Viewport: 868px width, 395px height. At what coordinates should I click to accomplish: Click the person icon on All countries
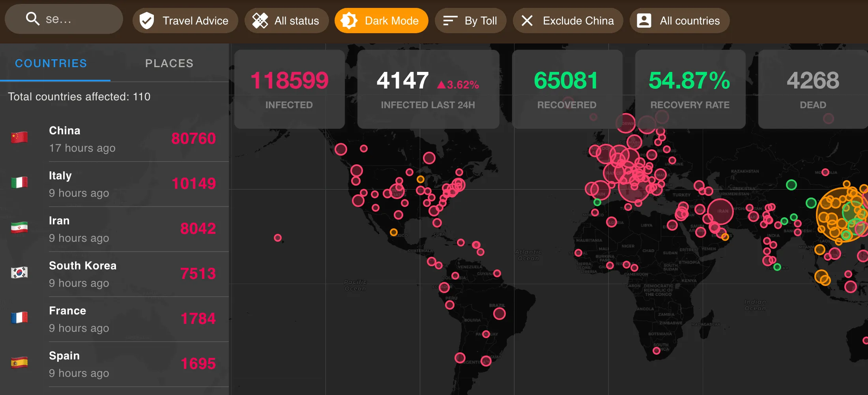tap(644, 20)
